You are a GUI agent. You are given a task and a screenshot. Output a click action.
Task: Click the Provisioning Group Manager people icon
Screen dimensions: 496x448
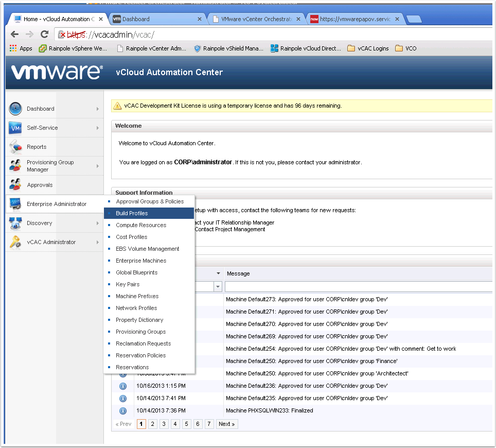tap(15, 165)
